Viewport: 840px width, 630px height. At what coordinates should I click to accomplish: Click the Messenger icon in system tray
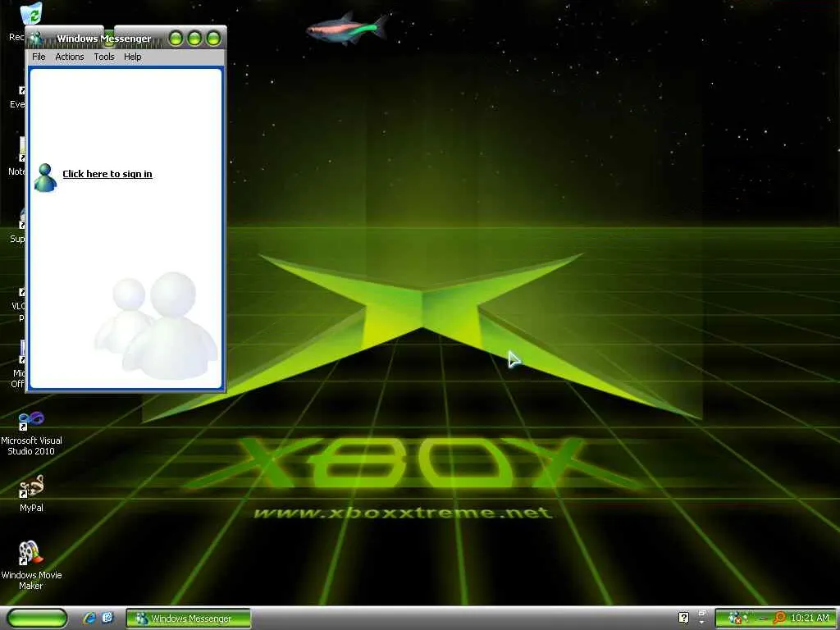(x=734, y=619)
